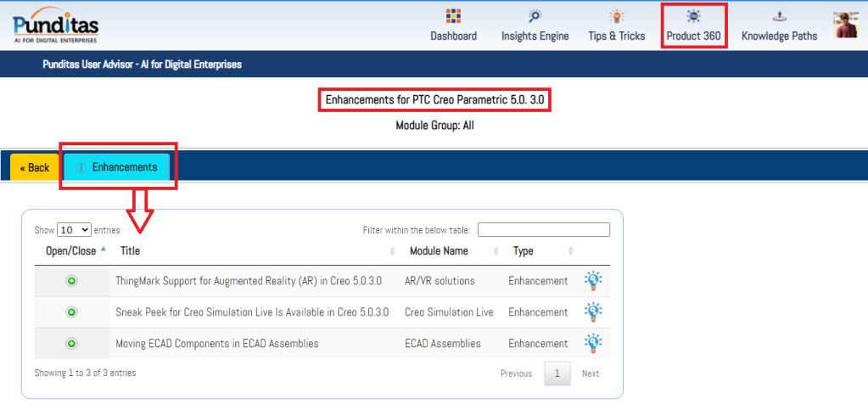Sort table by Title column header
Screen dimensions: 868x410
[x=131, y=251]
